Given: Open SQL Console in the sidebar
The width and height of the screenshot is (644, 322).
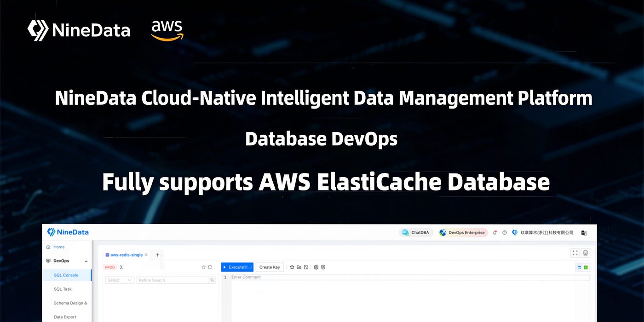Looking at the screenshot, I should click(x=66, y=275).
